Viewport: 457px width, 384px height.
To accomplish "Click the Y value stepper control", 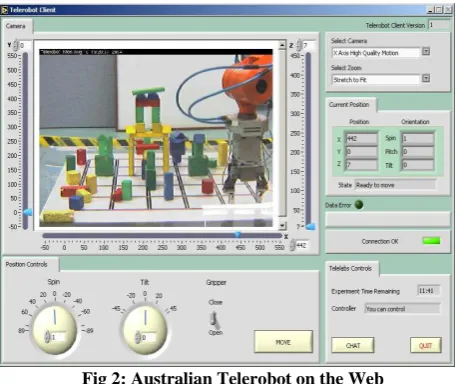I will 15,45.
